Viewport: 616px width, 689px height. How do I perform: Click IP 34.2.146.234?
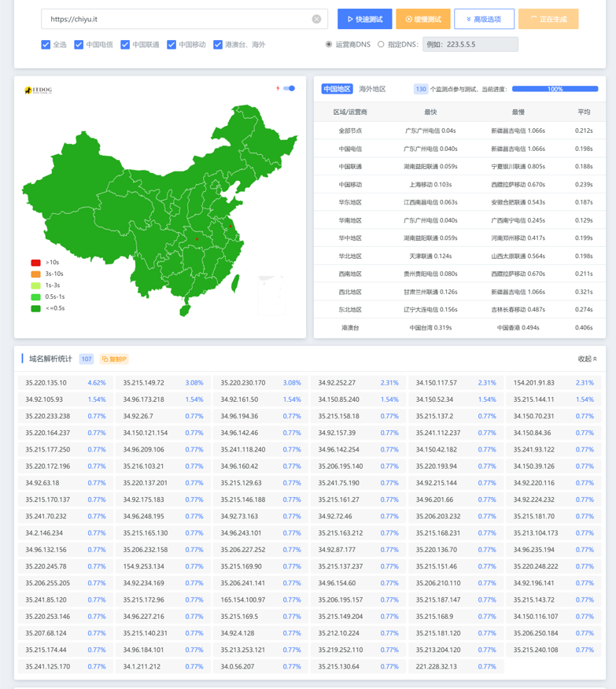(x=44, y=533)
